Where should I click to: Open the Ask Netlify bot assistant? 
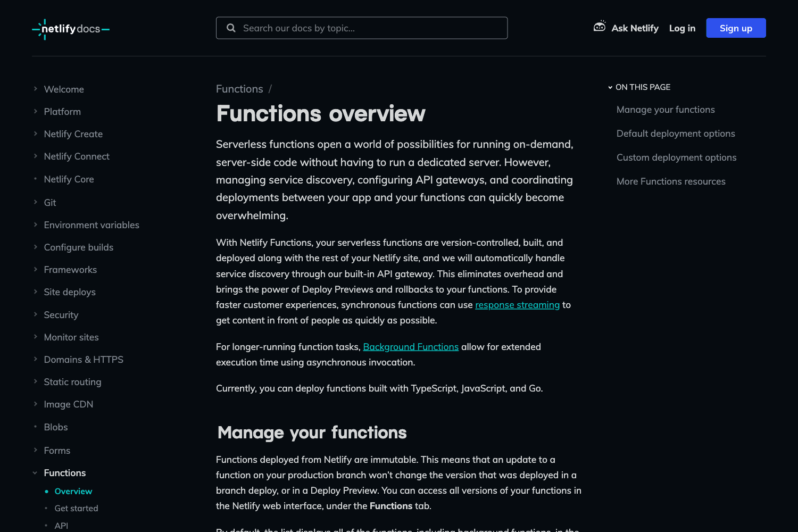coord(626,28)
